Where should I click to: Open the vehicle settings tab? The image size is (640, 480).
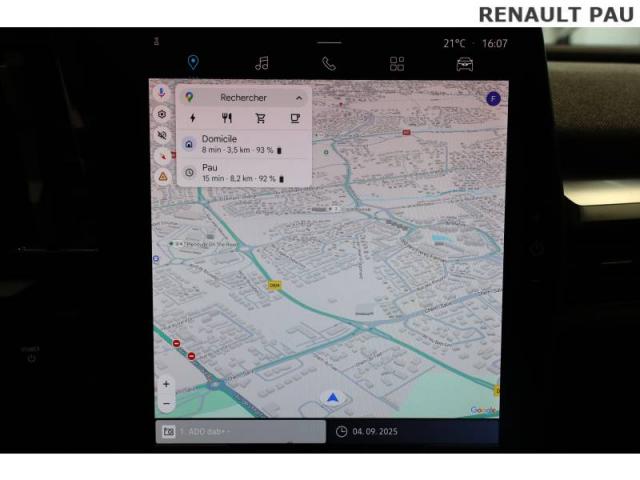[x=464, y=64]
